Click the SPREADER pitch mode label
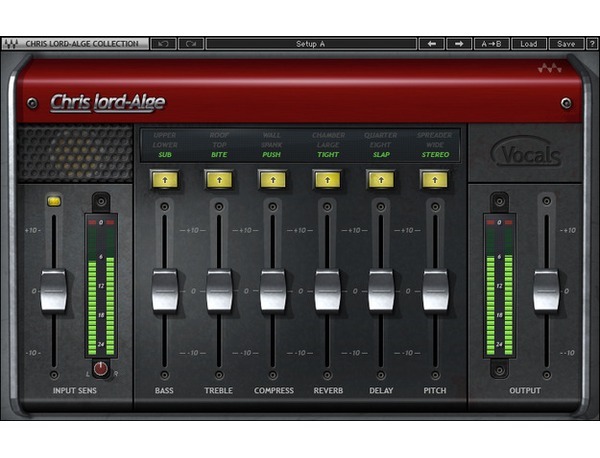This screenshot has width=600, height=458. [x=435, y=135]
